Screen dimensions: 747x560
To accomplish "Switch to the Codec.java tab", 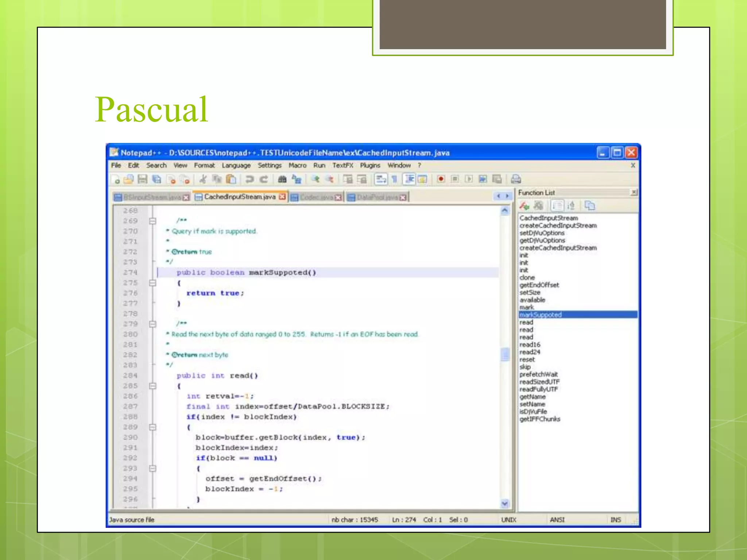I will [316, 197].
